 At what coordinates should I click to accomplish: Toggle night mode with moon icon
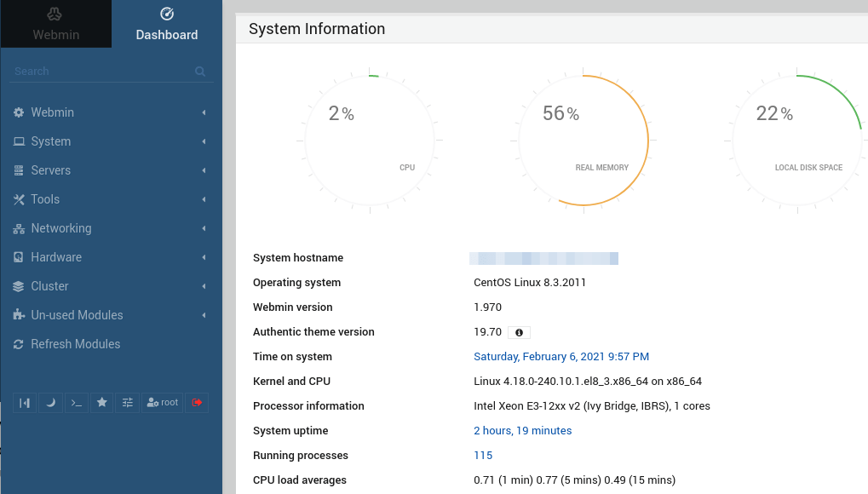[50, 403]
